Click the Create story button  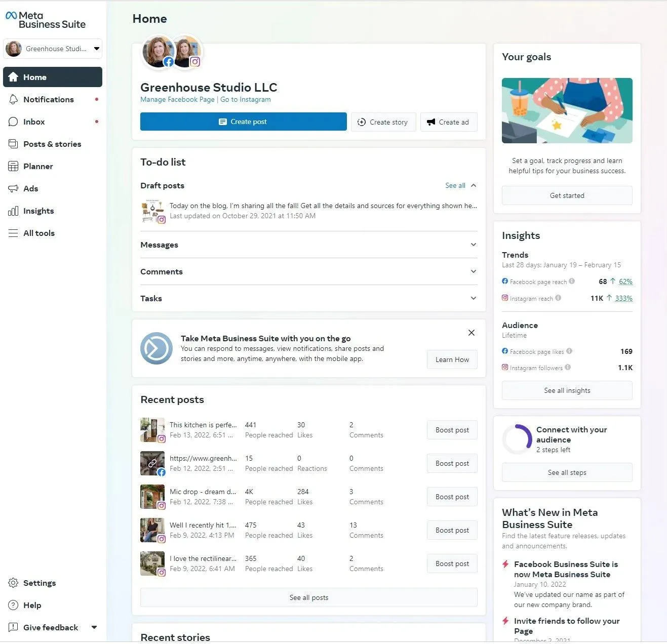point(383,122)
